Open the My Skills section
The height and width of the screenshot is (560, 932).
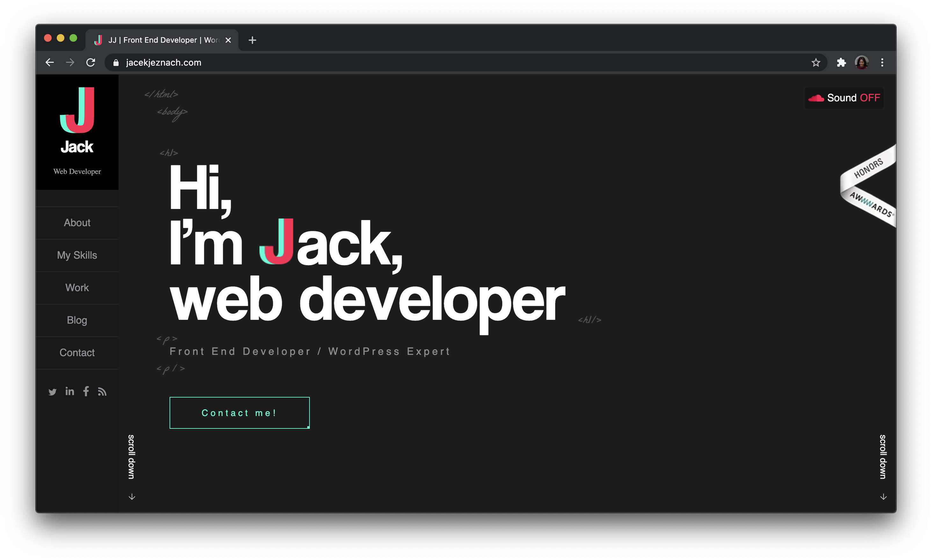click(x=77, y=255)
